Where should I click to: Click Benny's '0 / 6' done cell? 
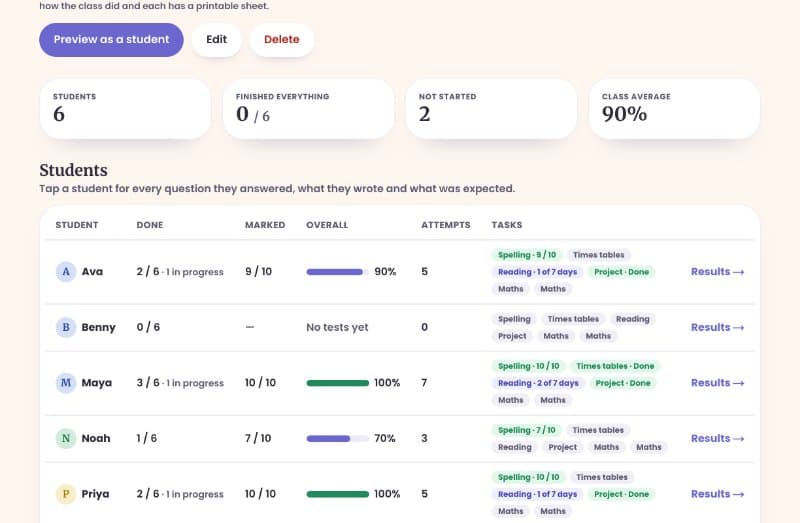[148, 327]
